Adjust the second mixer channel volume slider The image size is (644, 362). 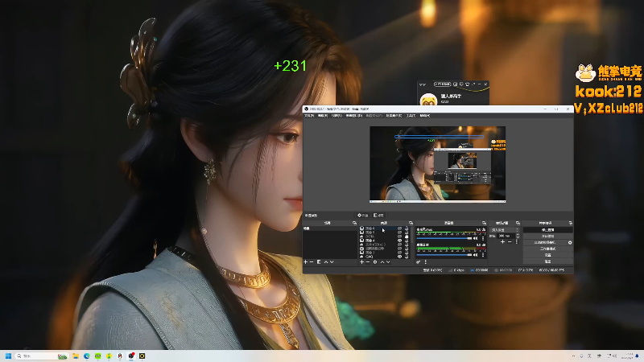[444, 255]
